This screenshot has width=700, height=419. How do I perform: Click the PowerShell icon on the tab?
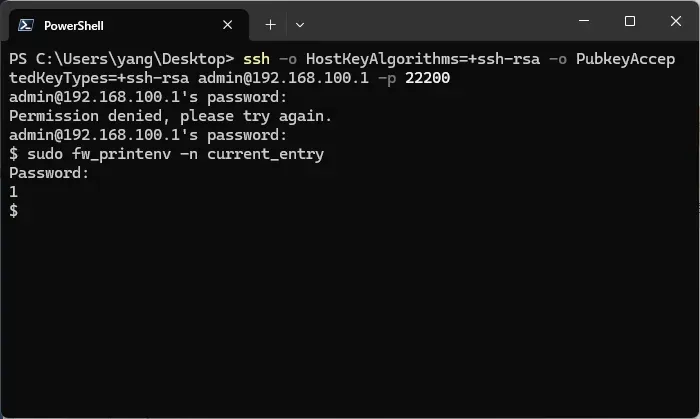(26, 25)
